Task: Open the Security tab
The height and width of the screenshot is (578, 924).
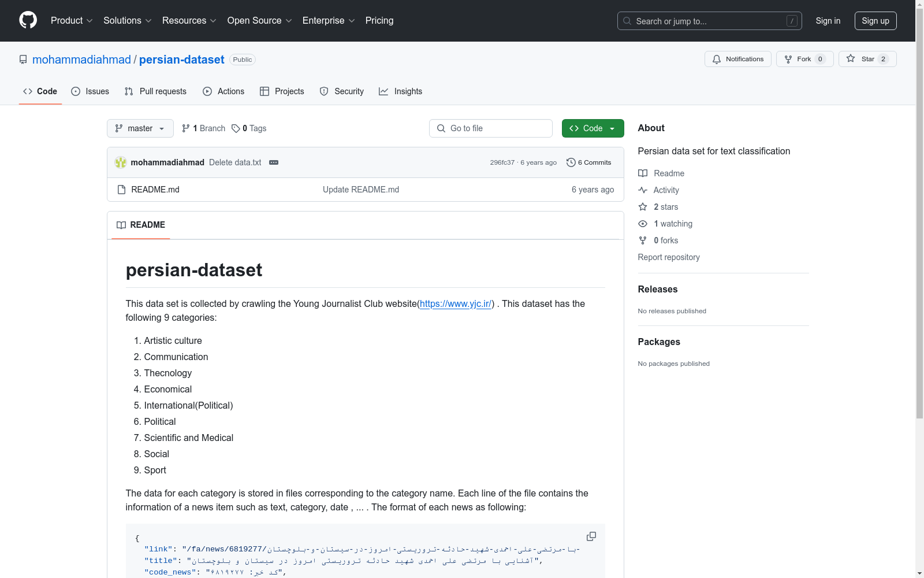Action: pyautogui.click(x=342, y=91)
